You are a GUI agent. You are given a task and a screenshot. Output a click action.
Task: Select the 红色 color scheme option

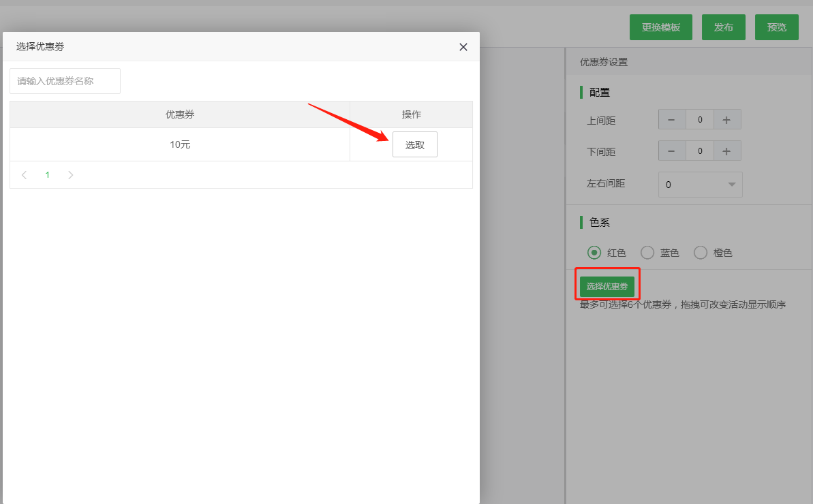[x=594, y=252]
